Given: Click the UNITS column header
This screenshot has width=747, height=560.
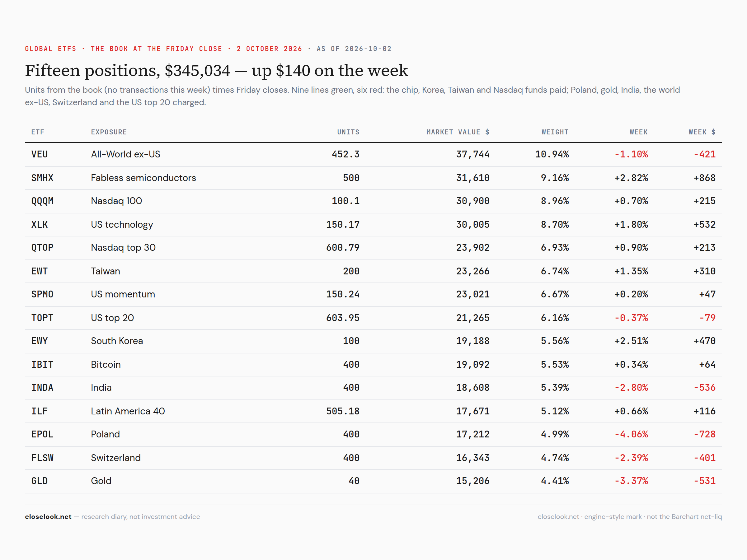Looking at the screenshot, I should (348, 132).
